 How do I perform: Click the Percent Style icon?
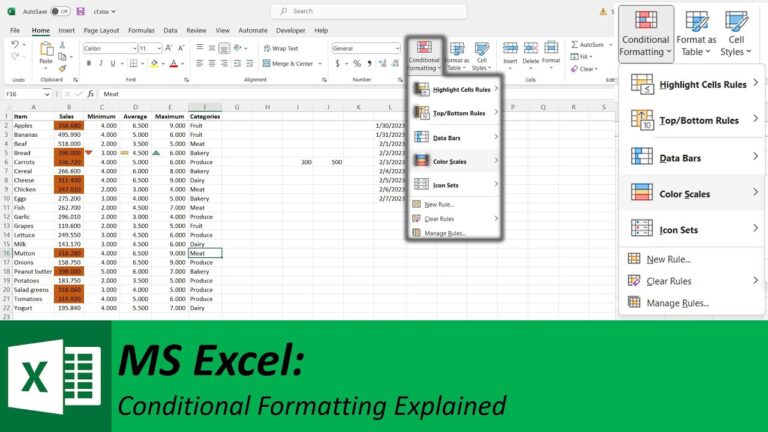pyautogui.click(x=357, y=64)
